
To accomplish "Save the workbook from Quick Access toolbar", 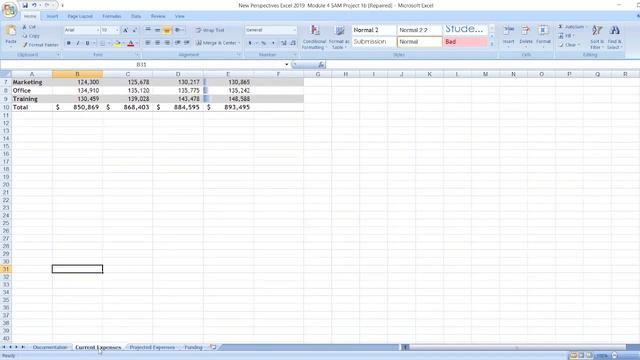I will [25, 5].
